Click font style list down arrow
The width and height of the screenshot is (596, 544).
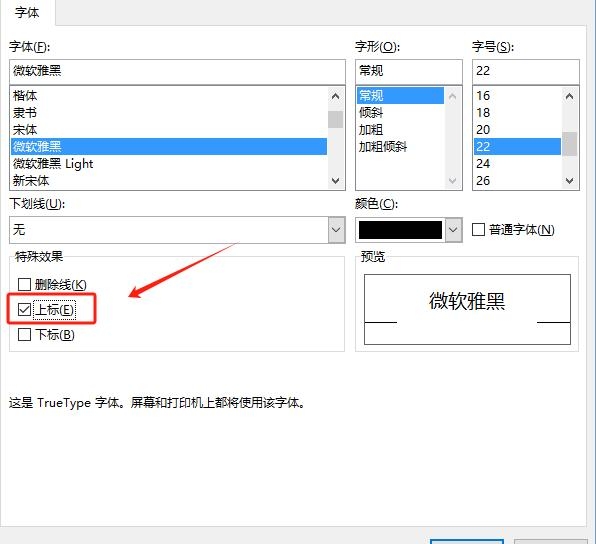[452, 180]
